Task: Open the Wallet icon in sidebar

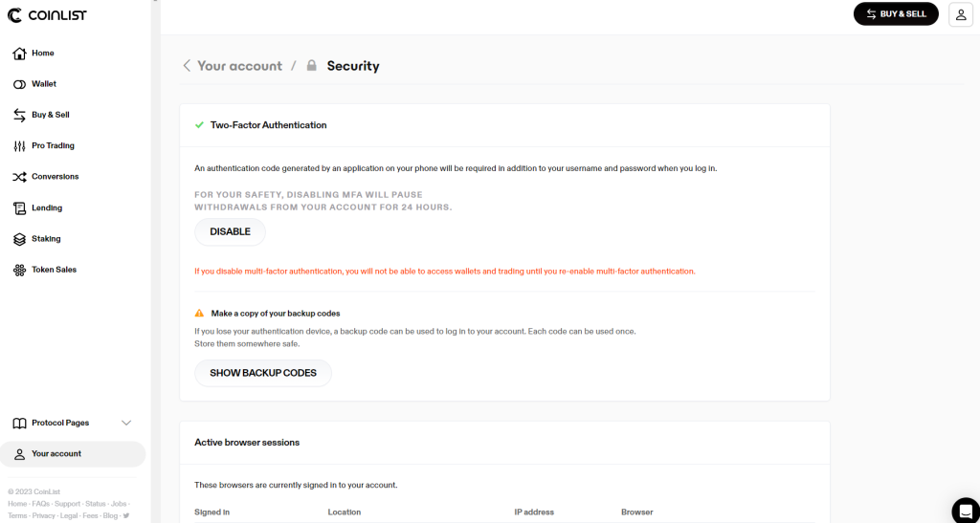Action: coord(19,84)
